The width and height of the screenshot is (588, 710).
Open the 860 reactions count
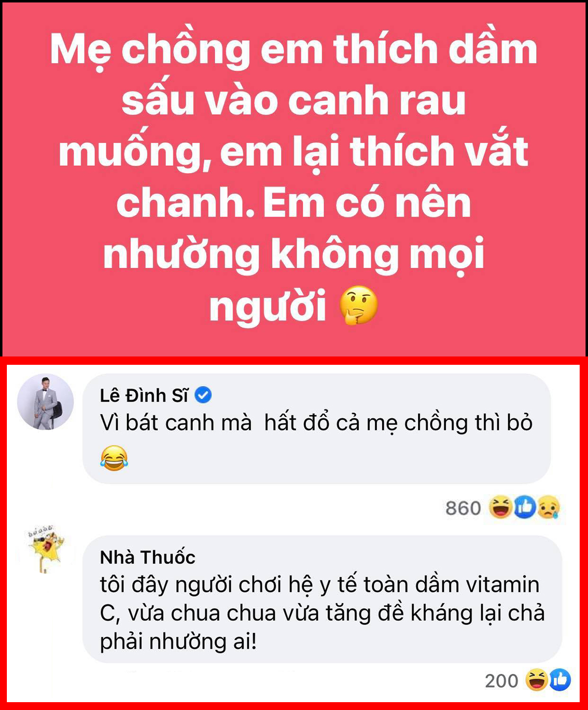(x=463, y=508)
